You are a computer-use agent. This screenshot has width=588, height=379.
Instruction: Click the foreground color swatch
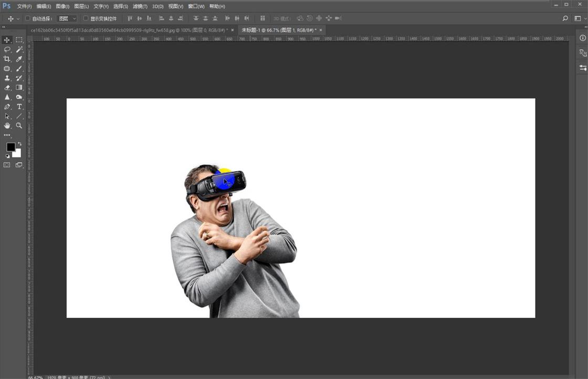[x=10, y=146]
